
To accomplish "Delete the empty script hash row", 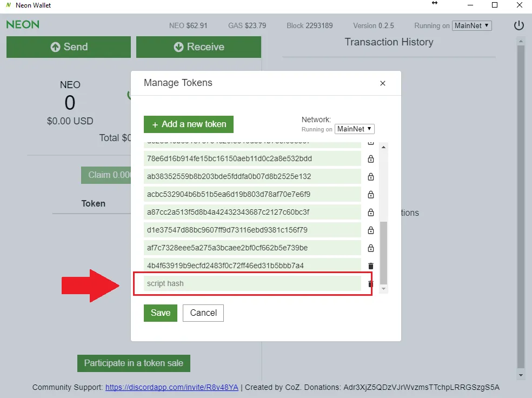I will coord(371,284).
